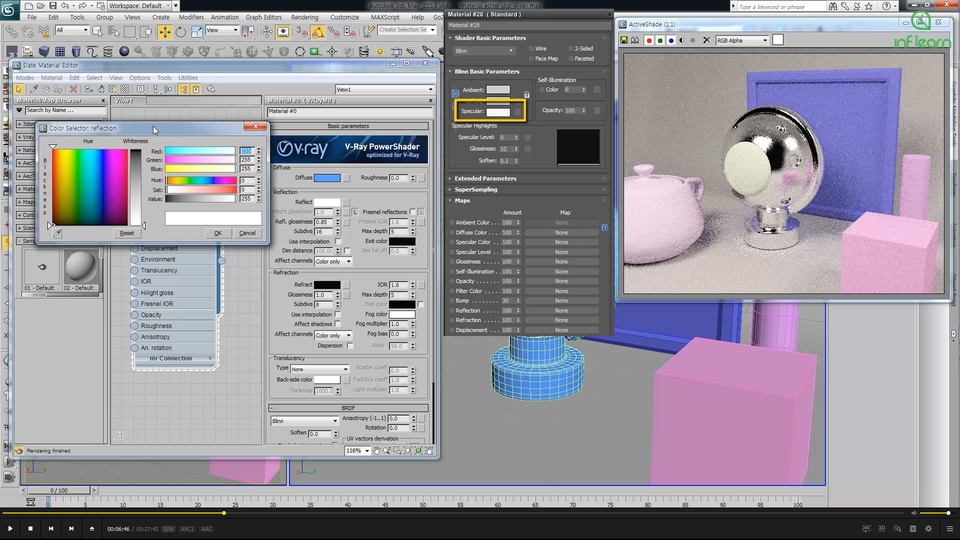Click the V-Ray Diffuse blue color swatch

click(x=327, y=178)
